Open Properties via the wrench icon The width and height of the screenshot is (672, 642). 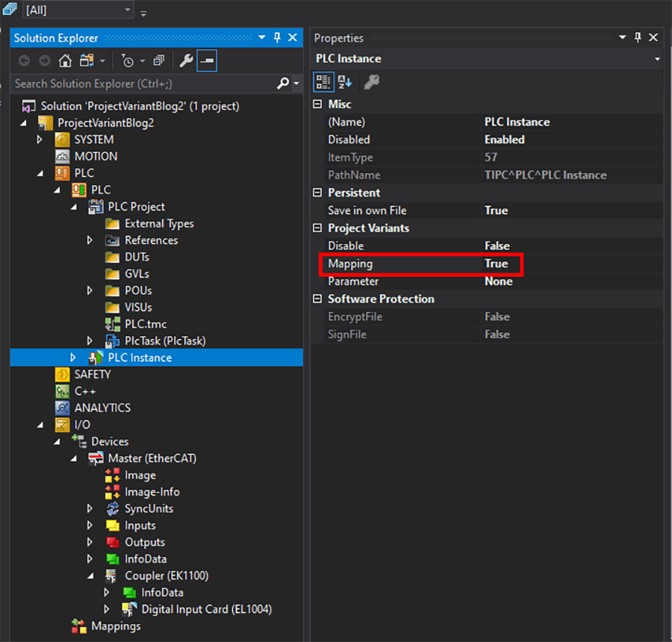(x=186, y=61)
